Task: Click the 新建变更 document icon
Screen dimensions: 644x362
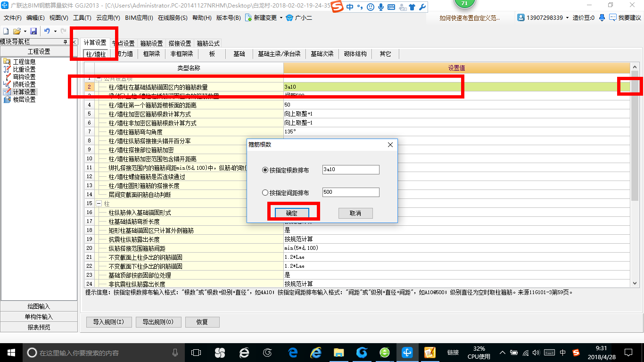Action: [248, 18]
